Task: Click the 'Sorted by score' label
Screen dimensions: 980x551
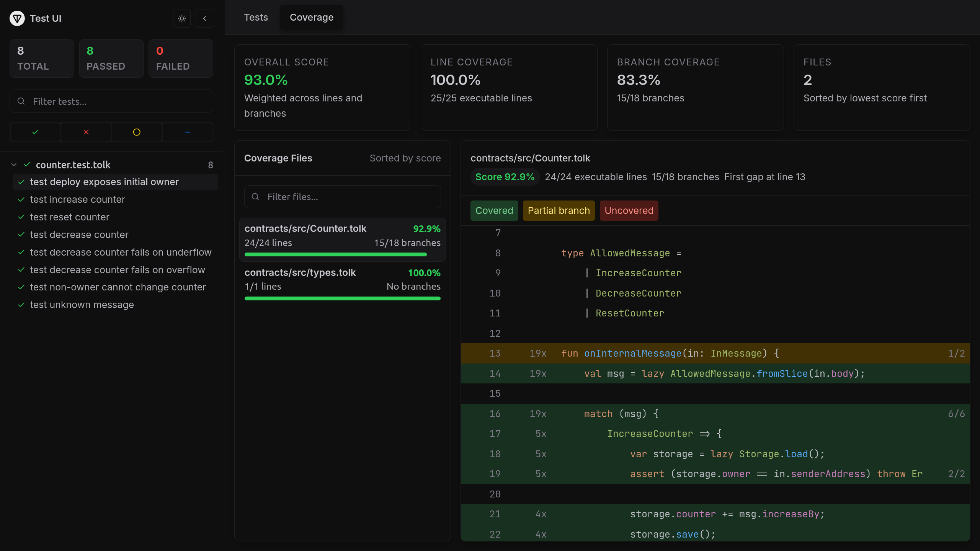Action: (405, 158)
